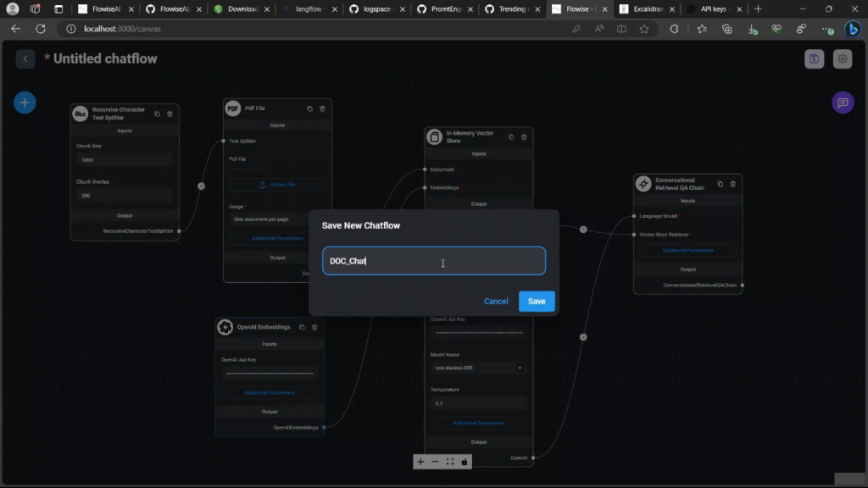The width and height of the screenshot is (868, 488).
Task: Open browser extensions icon
Action: (674, 29)
